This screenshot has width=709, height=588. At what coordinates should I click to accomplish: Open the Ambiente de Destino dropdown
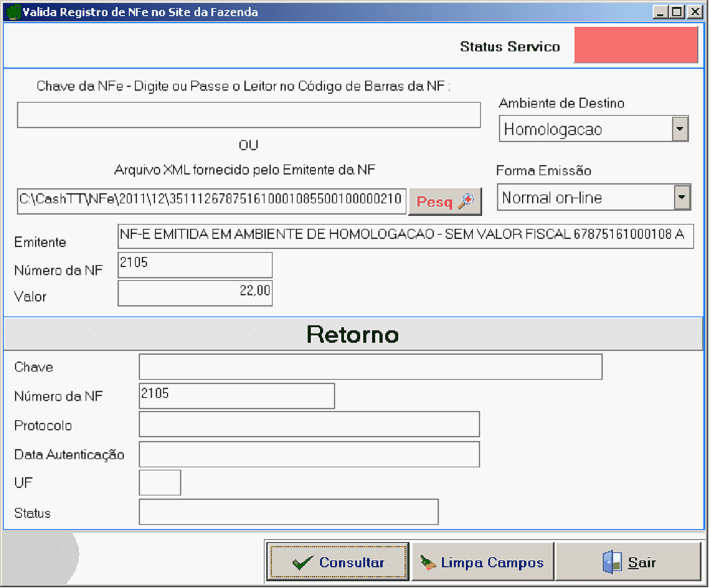(679, 129)
